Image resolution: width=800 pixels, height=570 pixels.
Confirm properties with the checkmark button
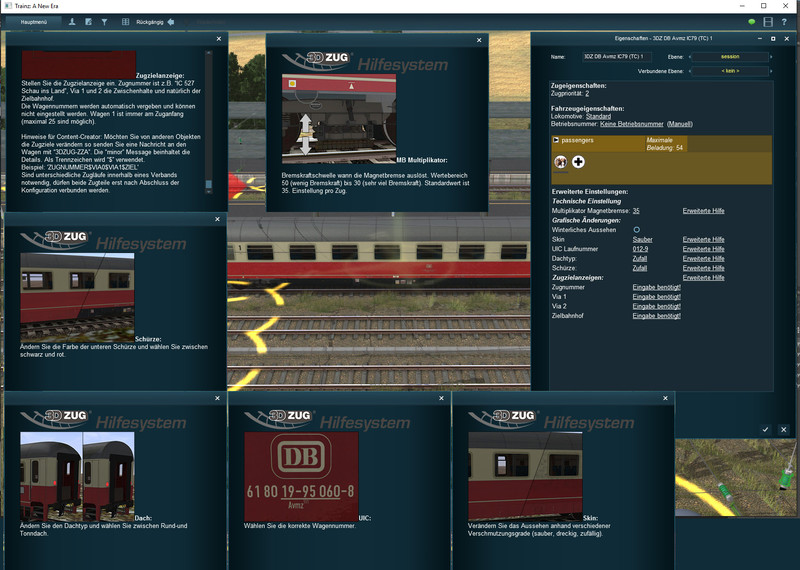tap(765, 429)
